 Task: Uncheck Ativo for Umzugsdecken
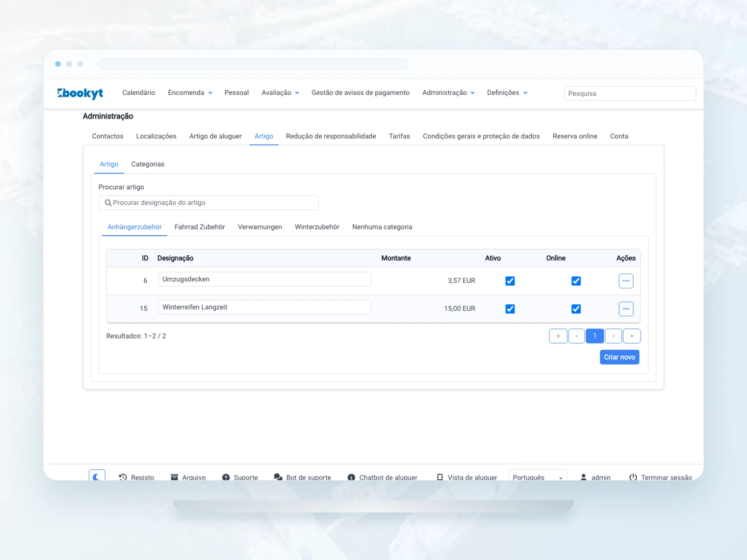[510, 281]
